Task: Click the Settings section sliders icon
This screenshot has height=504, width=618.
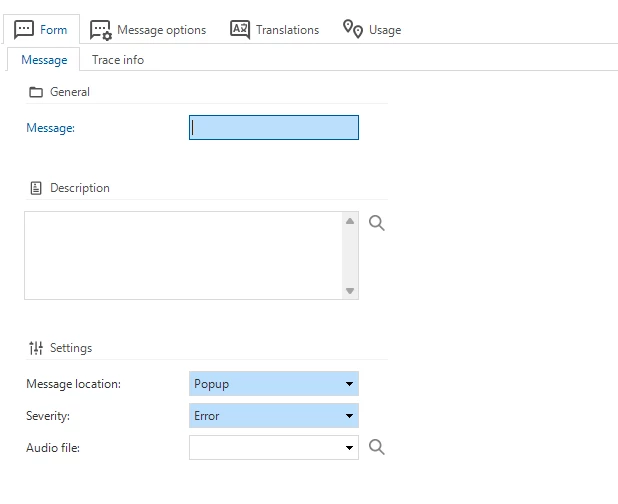Action: [36, 348]
